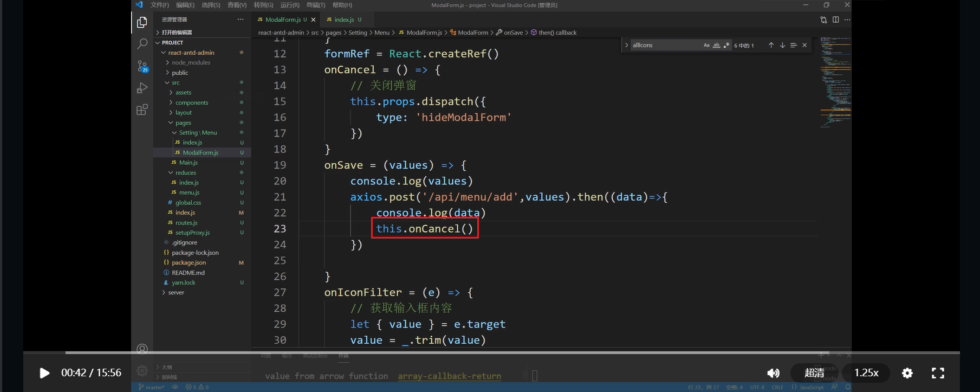Open the Search view in the activity bar
The width and height of the screenshot is (980, 392).
[x=142, y=44]
